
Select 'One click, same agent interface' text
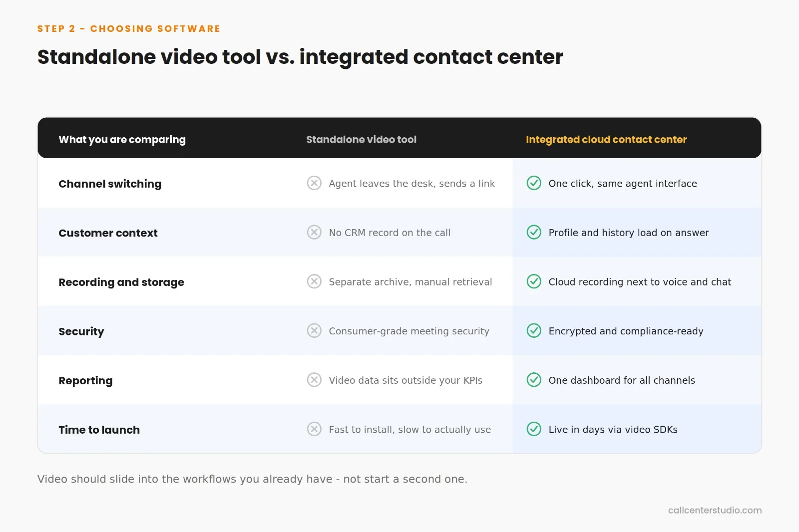tap(623, 184)
